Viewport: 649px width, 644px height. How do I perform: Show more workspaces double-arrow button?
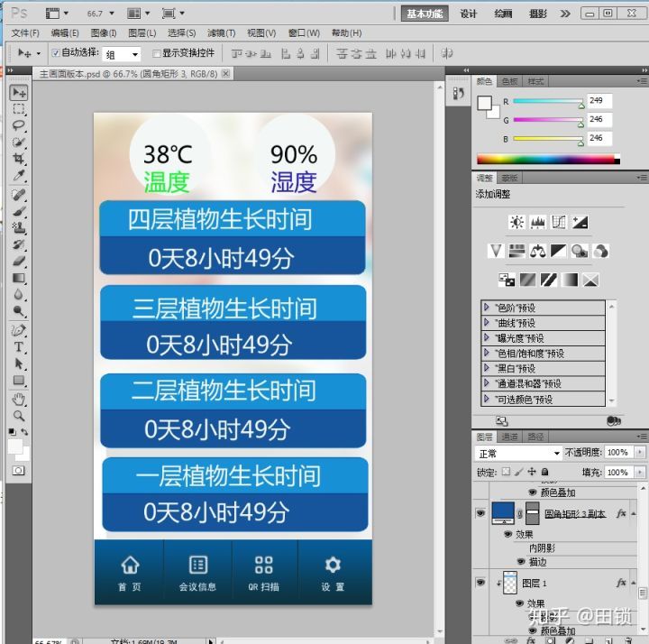(565, 14)
